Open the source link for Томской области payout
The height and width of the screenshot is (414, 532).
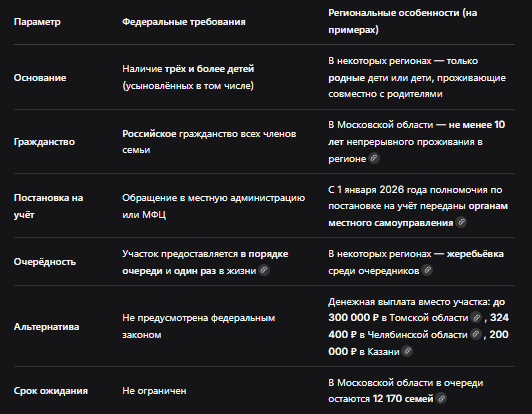pyautogui.click(x=476, y=318)
